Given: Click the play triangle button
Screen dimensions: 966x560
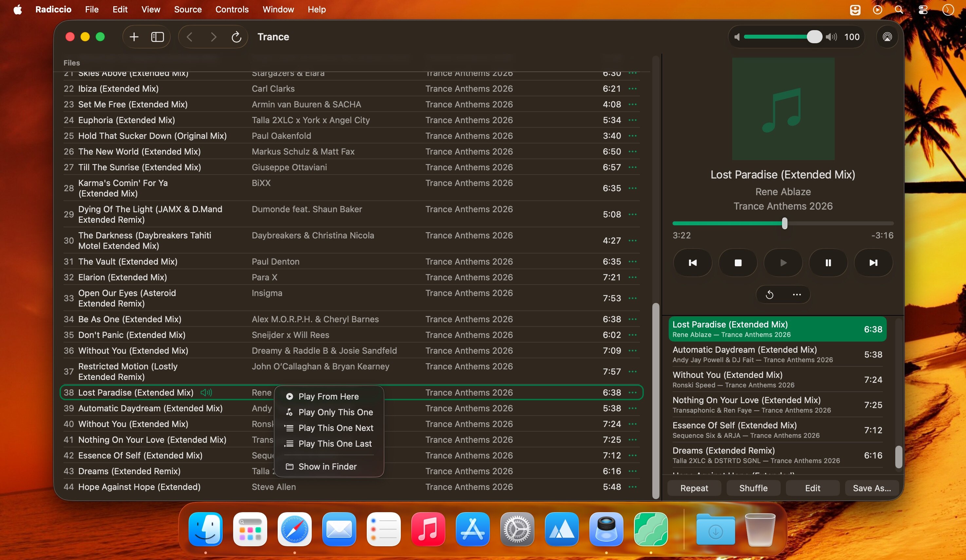Looking at the screenshot, I should (783, 263).
